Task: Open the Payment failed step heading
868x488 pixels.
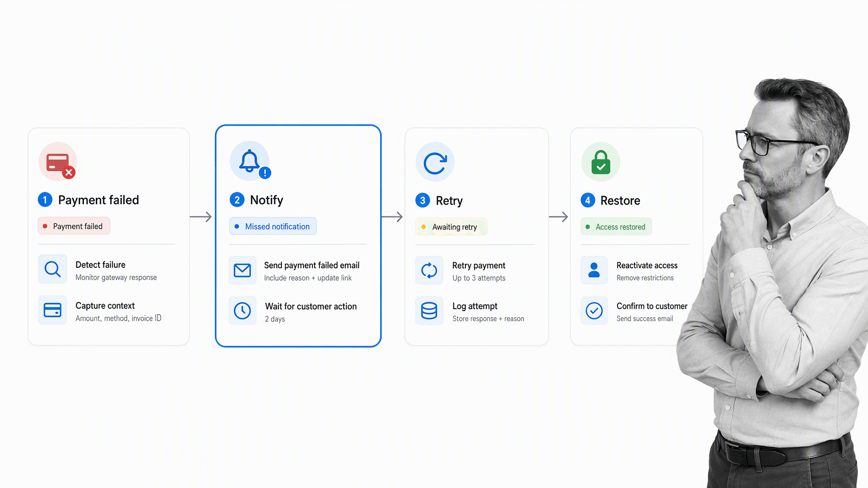Action: [x=98, y=200]
